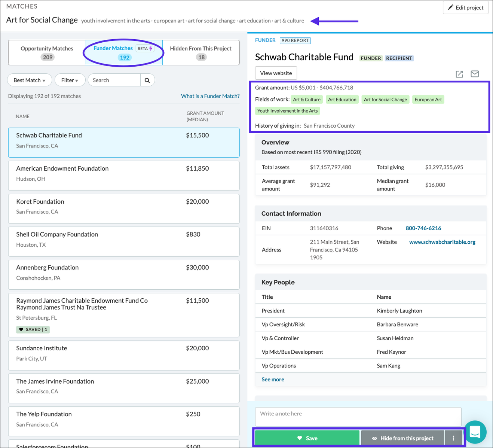493x448 pixels.
Task: Click Hide from this project button
Action: [402, 438]
